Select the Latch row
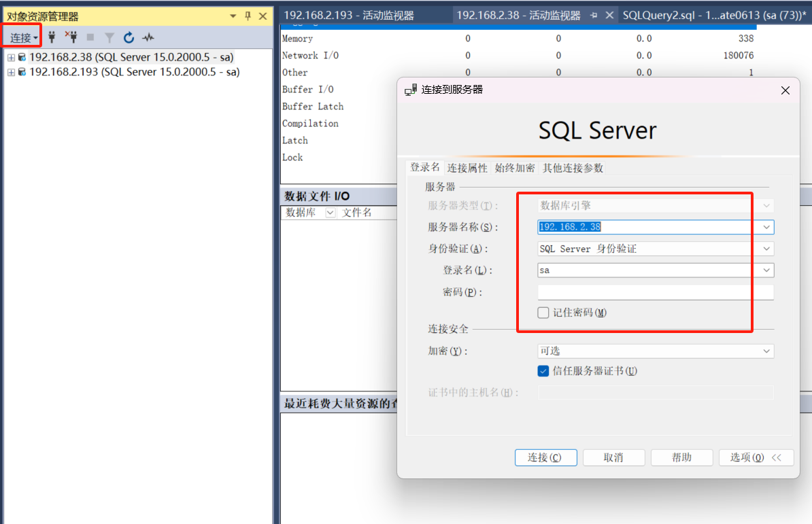Screen dimensions: 812x524 (x=294, y=141)
